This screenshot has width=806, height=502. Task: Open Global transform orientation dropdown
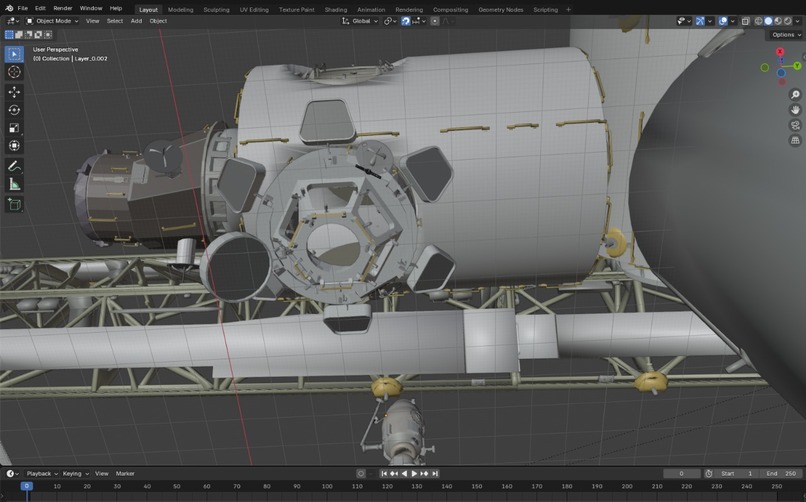(x=360, y=21)
